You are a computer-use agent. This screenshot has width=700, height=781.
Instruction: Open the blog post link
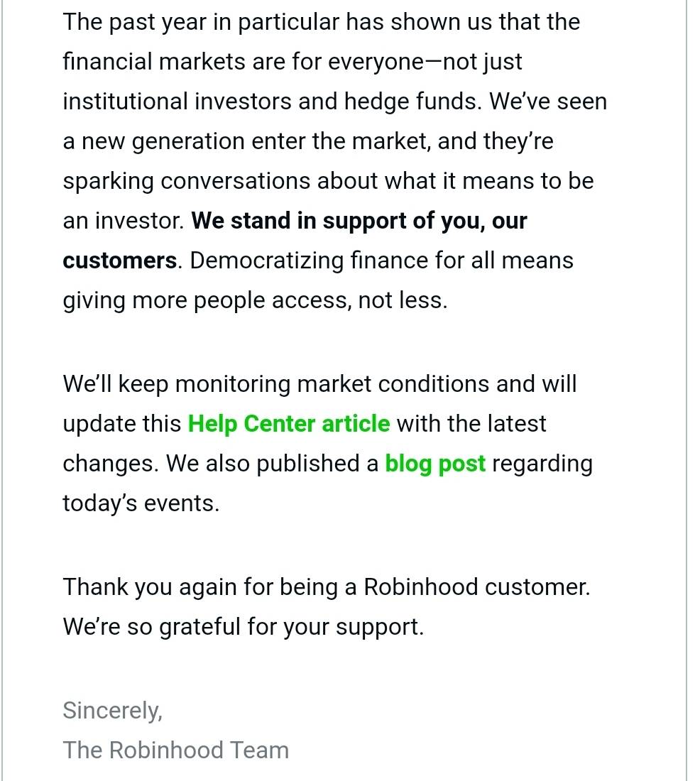435,464
